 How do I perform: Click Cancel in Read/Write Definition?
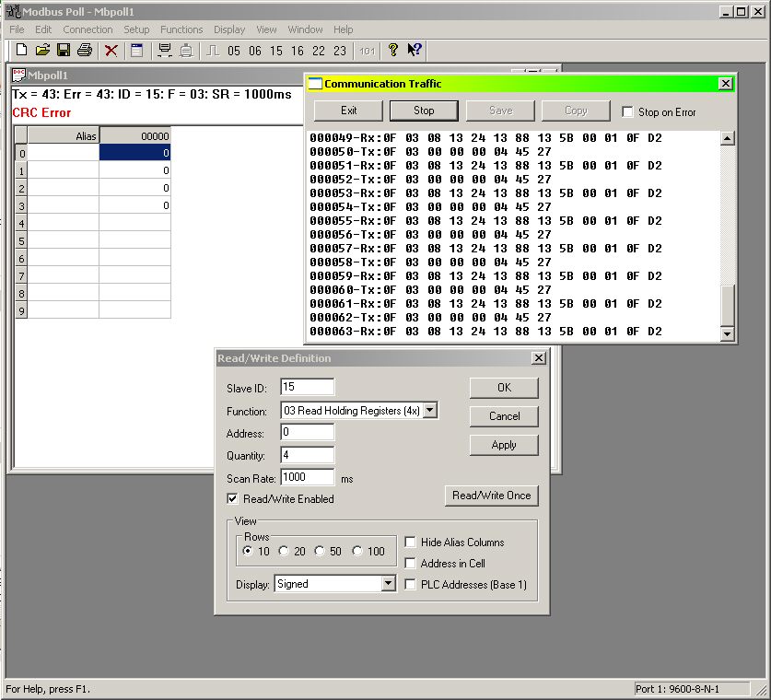coord(504,416)
